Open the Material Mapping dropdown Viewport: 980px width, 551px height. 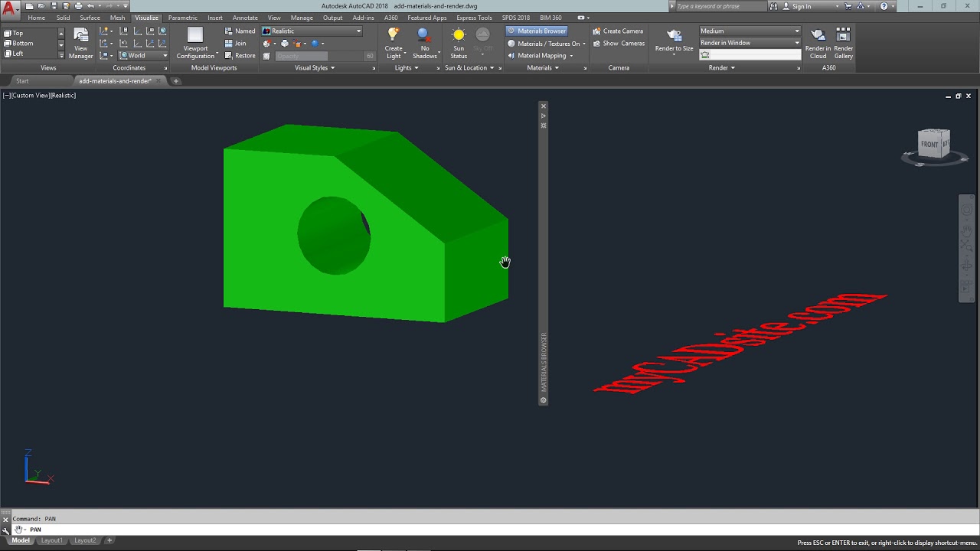coord(541,56)
